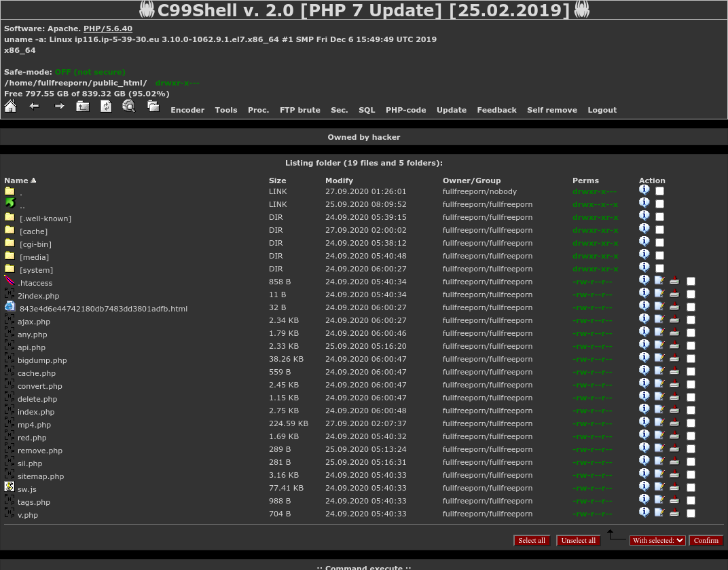
Task: Click the Confirm button
Action: pos(706,540)
